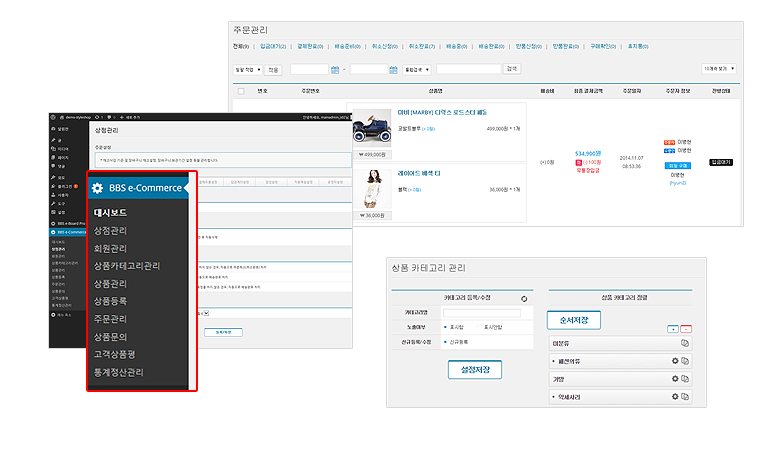
Task: Open 통계정산관리 in enlarged menu
Action: 119,373
